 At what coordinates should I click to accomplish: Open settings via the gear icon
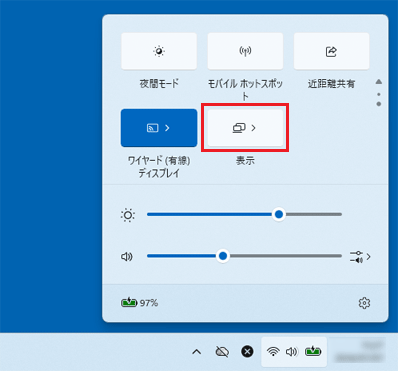click(x=364, y=303)
